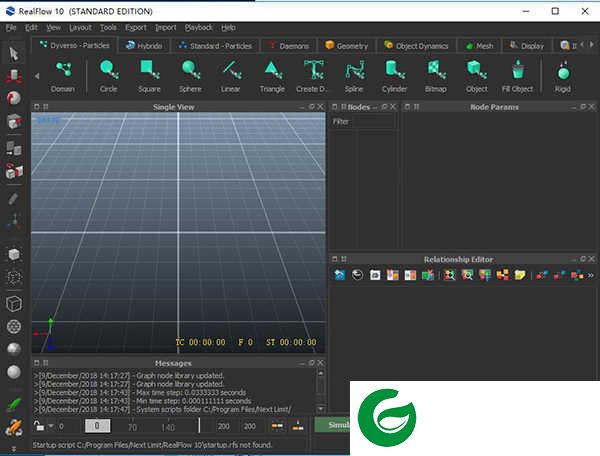Close the Single View panel
Viewport: 600px width, 456px height.
click(x=321, y=107)
